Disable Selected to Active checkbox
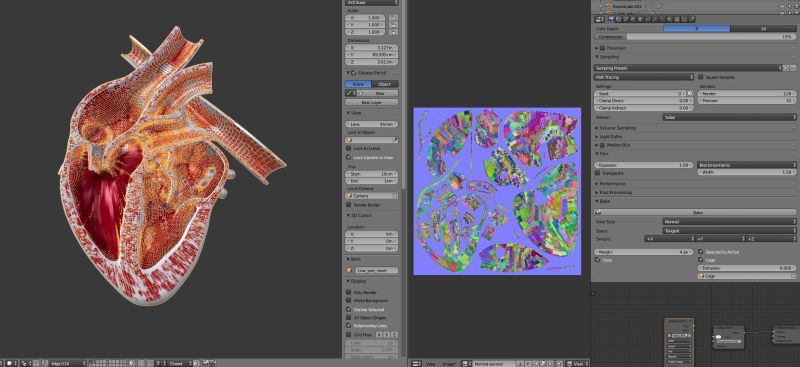800x367 pixels. coord(701,252)
